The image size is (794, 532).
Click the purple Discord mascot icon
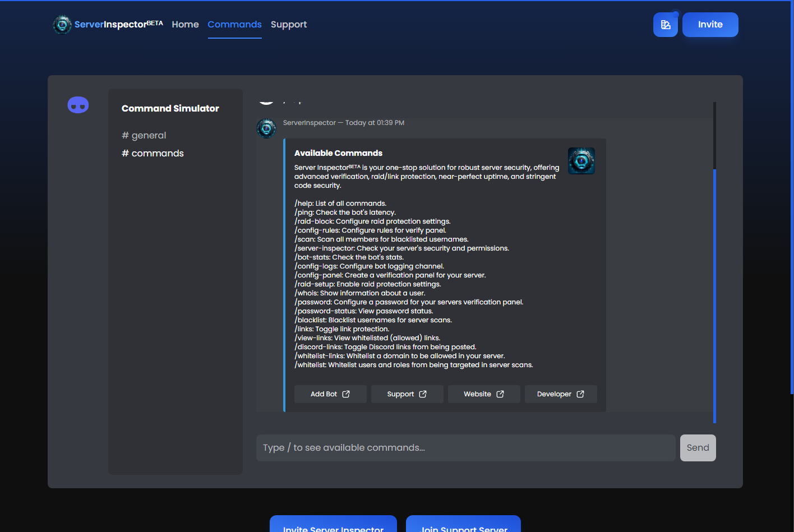pos(78,105)
